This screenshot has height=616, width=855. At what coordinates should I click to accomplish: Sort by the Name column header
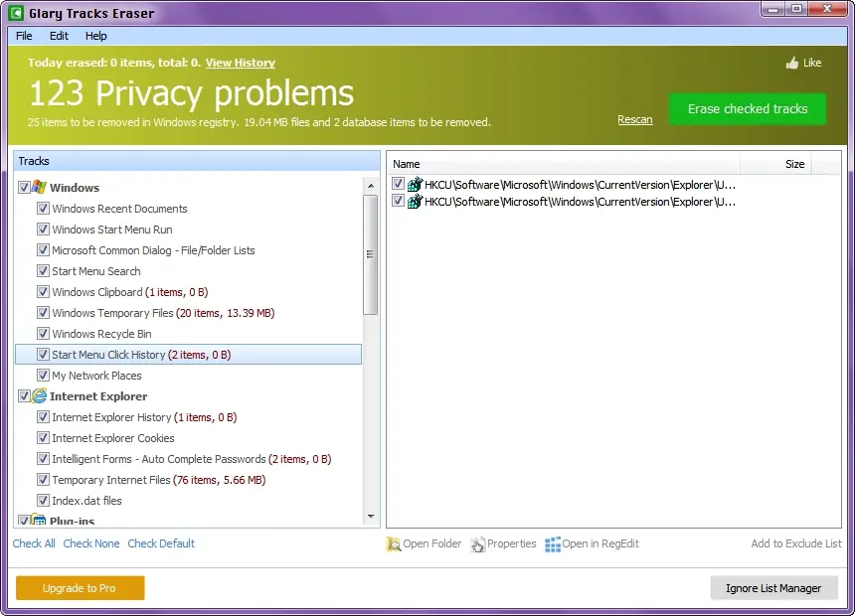click(x=564, y=164)
